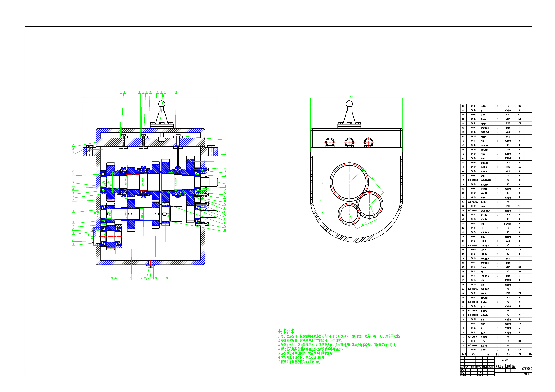Select balloon callout number 57
555x392 pixels.
[x=73, y=145]
